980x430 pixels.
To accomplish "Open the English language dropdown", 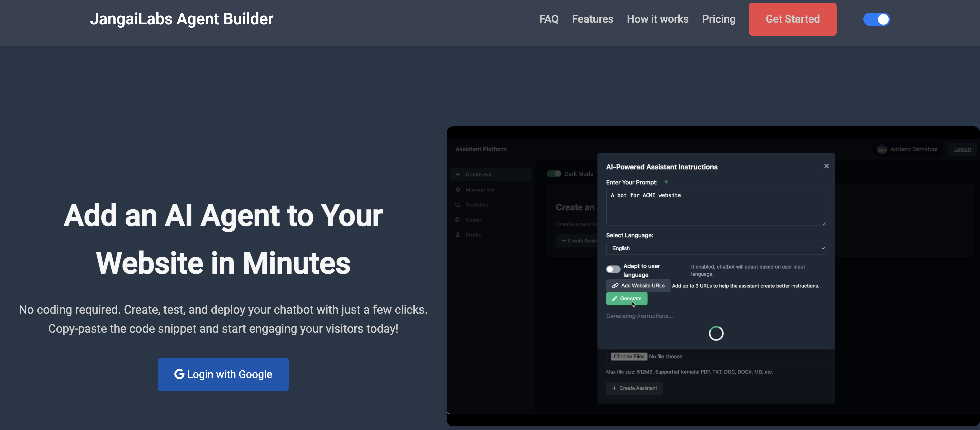I will 716,248.
